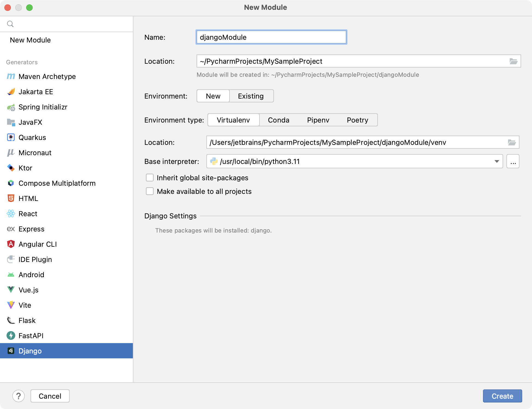Select Conda environment type
The height and width of the screenshot is (409, 532).
pyautogui.click(x=279, y=120)
